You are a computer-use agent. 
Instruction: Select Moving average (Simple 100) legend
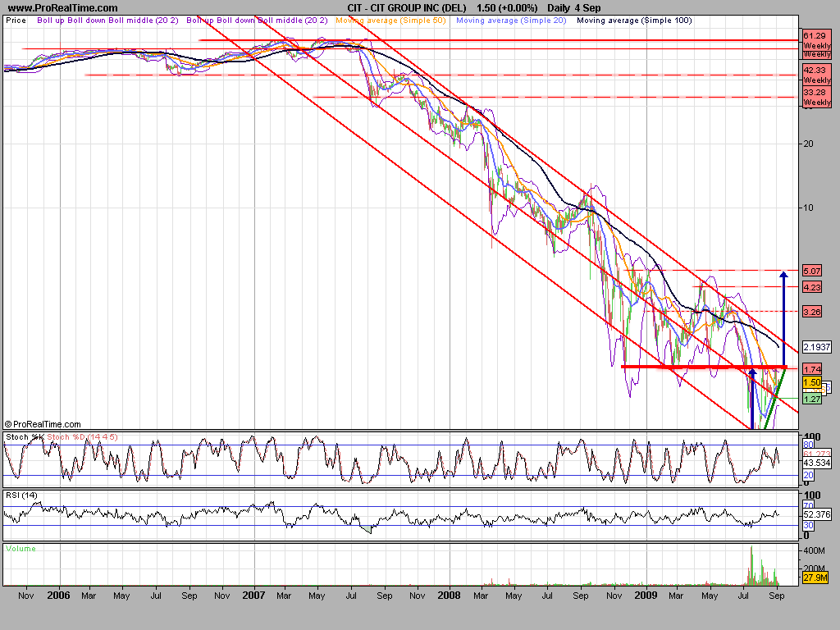click(634, 21)
